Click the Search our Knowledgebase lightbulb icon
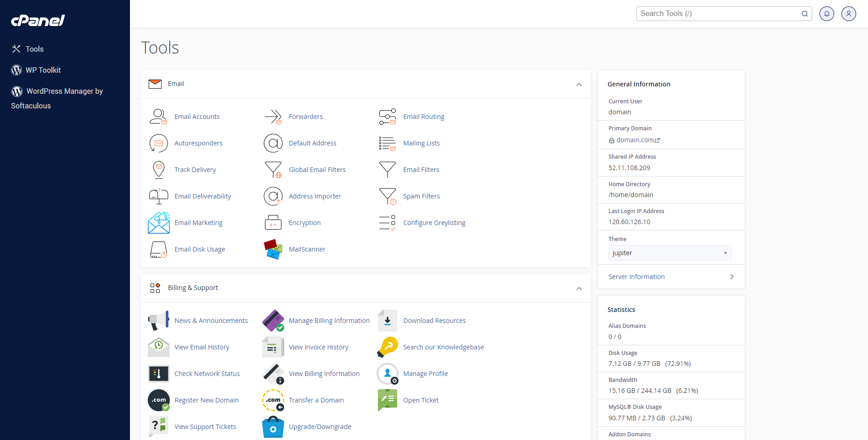Screen dimensions: 868x440 pyautogui.click(x=387, y=347)
